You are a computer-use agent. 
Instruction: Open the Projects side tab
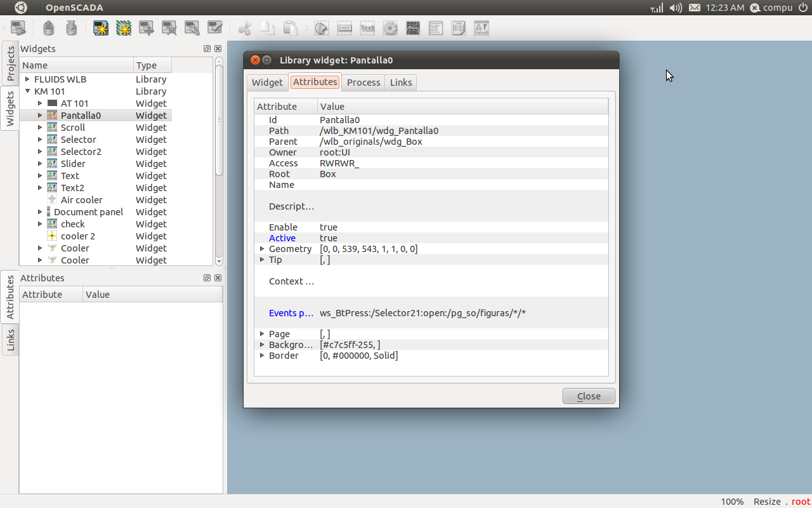(10, 63)
